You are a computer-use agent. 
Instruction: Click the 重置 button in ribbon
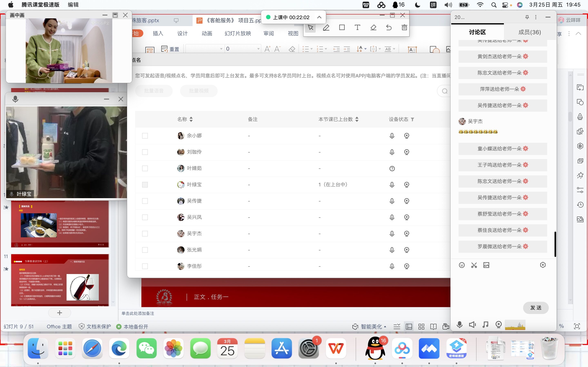[x=170, y=49]
